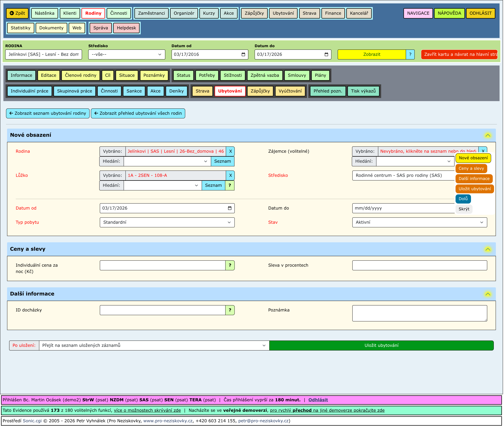This screenshot has width=504, height=433.
Task: Open the Vyúčtování tab
Action: [x=290, y=91]
